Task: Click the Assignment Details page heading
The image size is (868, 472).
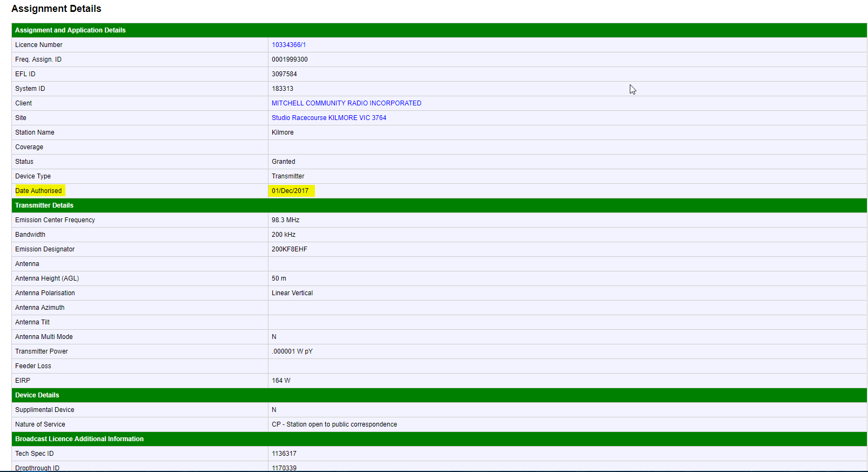Action: 56,9
